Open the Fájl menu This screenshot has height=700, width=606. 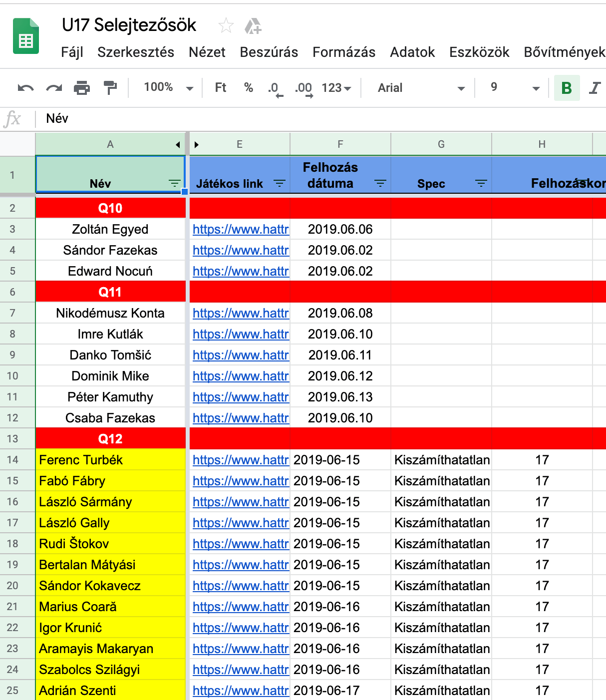[71, 52]
